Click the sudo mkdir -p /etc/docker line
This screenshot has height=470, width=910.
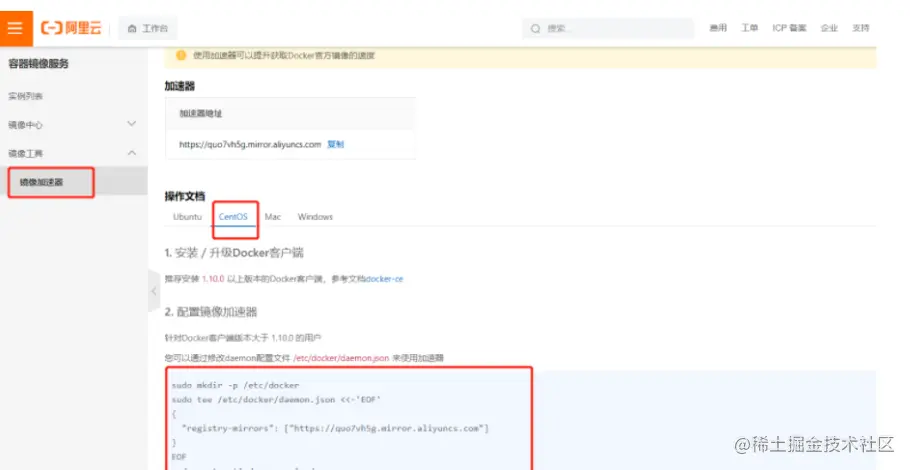[x=235, y=385]
